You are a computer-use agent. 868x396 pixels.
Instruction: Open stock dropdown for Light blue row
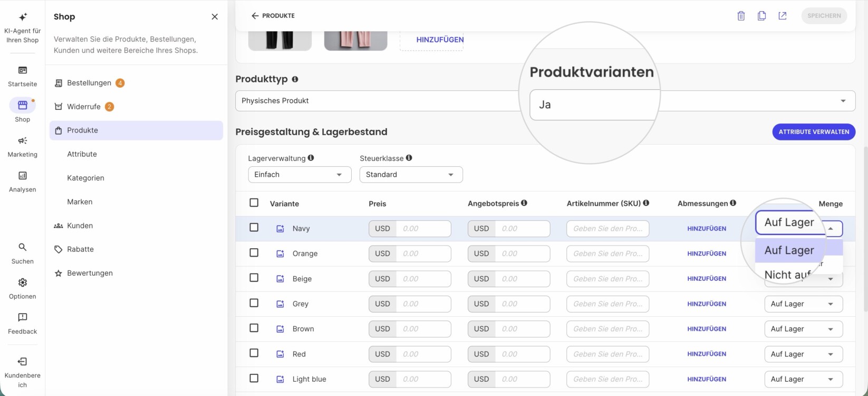pos(803,379)
